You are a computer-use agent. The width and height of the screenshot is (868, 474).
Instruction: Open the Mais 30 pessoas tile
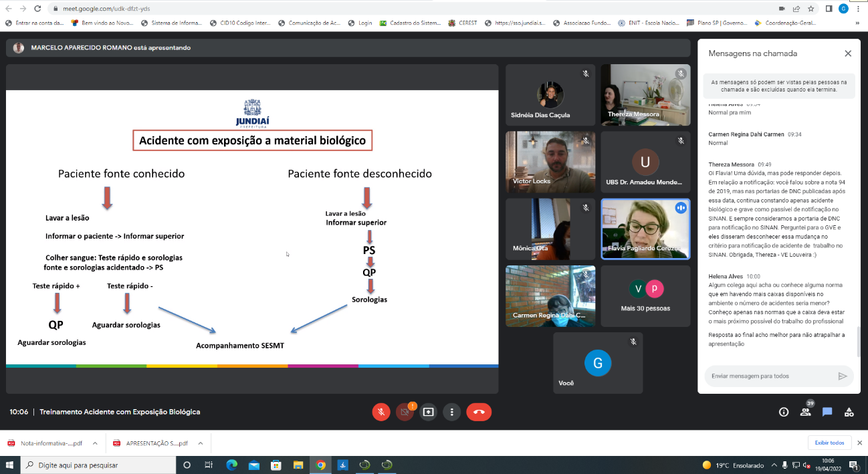pos(645,296)
